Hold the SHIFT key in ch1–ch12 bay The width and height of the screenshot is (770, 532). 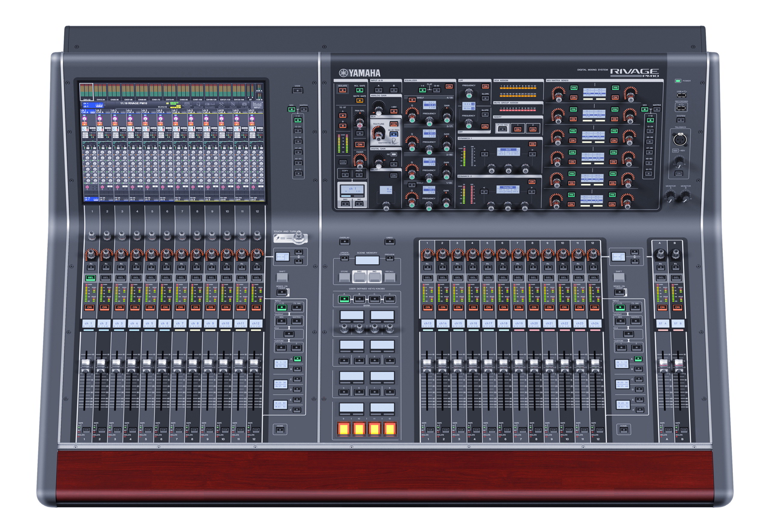tap(282, 277)
